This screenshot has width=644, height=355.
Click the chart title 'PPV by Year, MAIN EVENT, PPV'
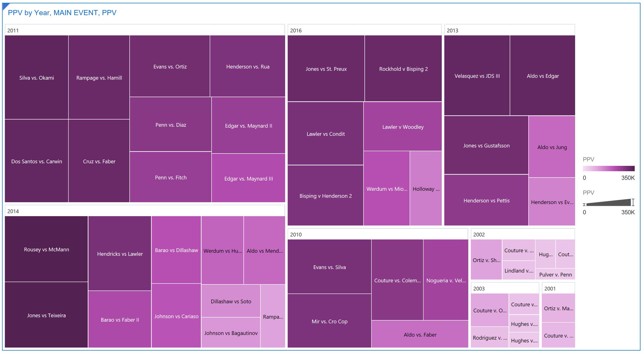point(62,13)
